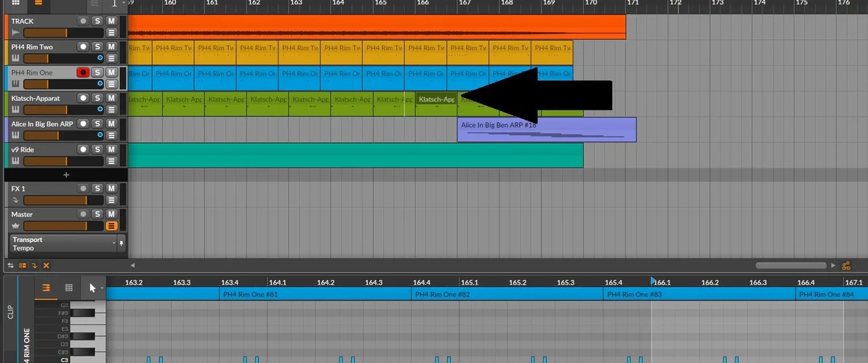868x363 pixels.
Task: Toggle the orange follow-playback arrow icon
Action: (34, 265)
